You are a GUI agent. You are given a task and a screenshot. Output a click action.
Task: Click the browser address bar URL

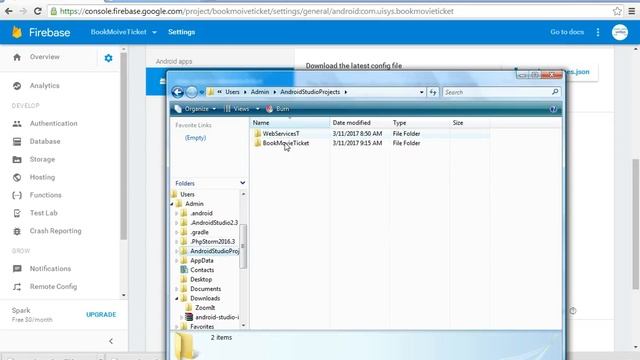click(256, 11)
